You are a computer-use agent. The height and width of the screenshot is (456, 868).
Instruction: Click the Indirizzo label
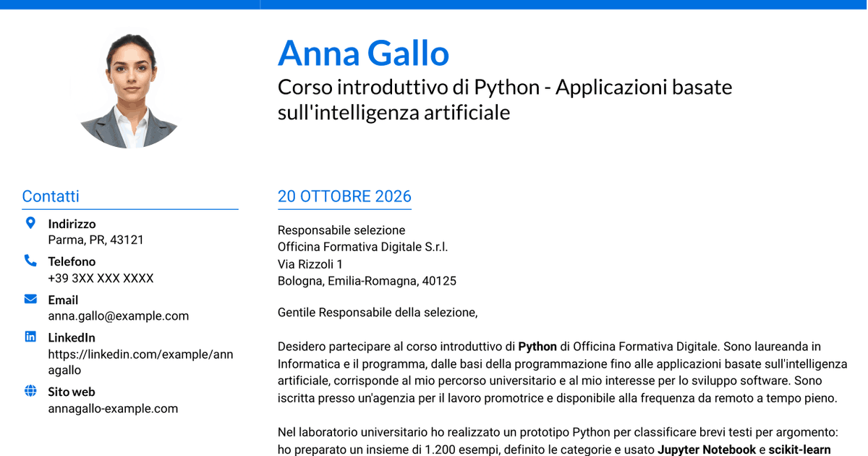click(72, 224)
